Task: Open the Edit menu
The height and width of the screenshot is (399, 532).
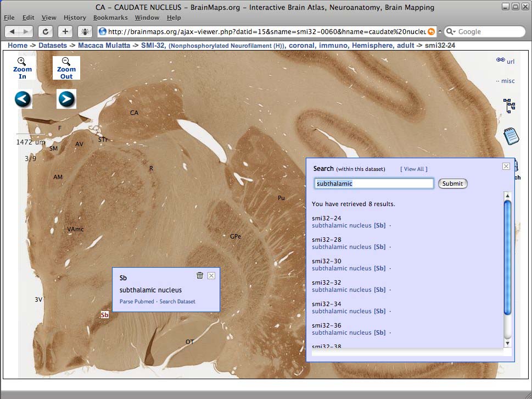Action: 29,18
